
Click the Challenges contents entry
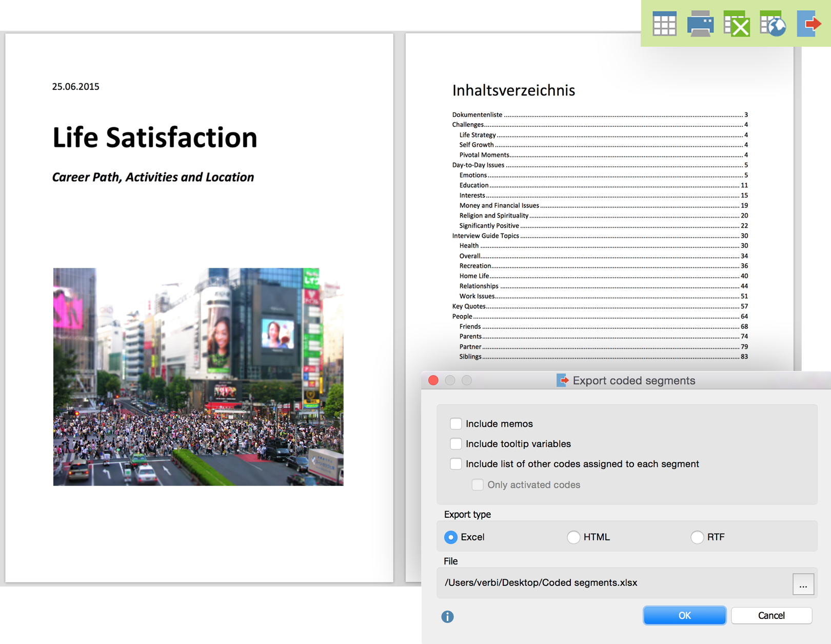pyautogui.click(x=600, y=125)
